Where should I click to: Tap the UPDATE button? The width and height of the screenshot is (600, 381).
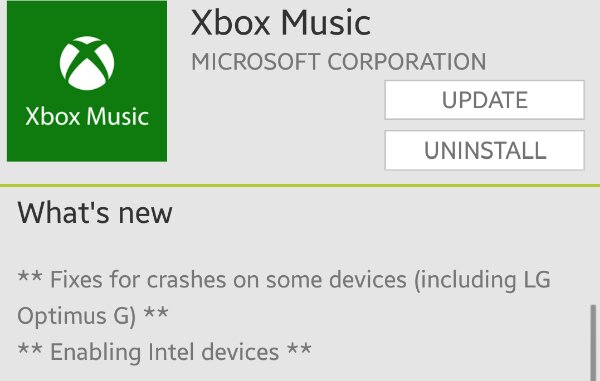click(x=484, y=100)
